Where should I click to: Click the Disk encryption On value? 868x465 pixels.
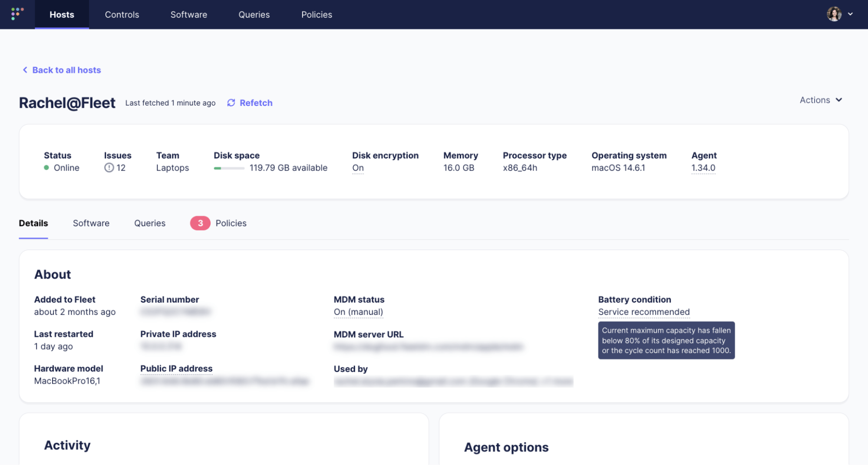(x=358, y=168)
